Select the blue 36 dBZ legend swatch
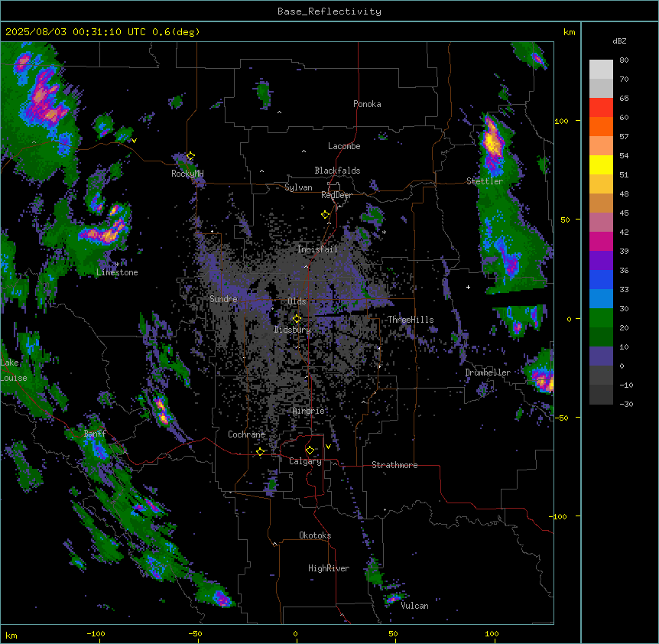This screenshot has width=659, height=644. click(601, 279)
